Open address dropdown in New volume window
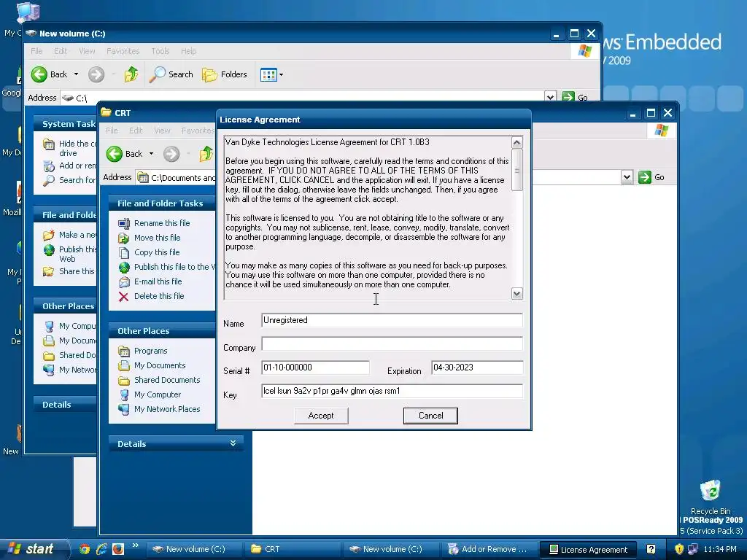The image size is (747, 560). pyautogui.click(x=550, y=97)
